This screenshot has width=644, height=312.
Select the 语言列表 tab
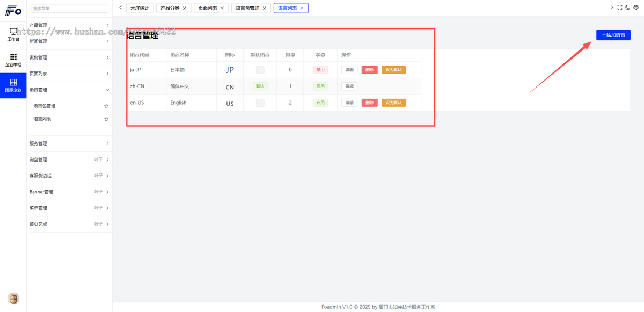click(287, 8)
